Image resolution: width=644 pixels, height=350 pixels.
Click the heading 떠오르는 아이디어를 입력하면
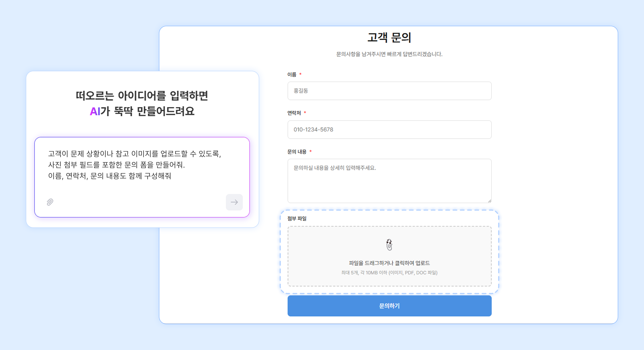[x=142, y=96]
